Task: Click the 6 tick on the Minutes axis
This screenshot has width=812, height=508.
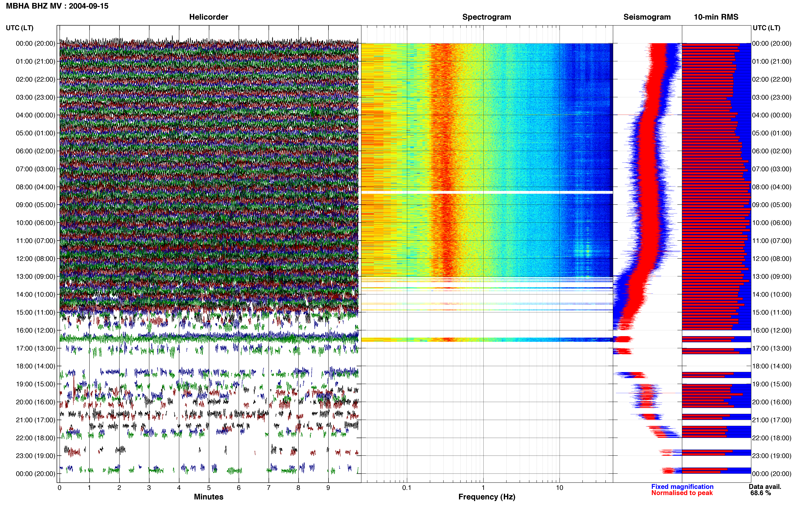Action: tap(239, 487)
